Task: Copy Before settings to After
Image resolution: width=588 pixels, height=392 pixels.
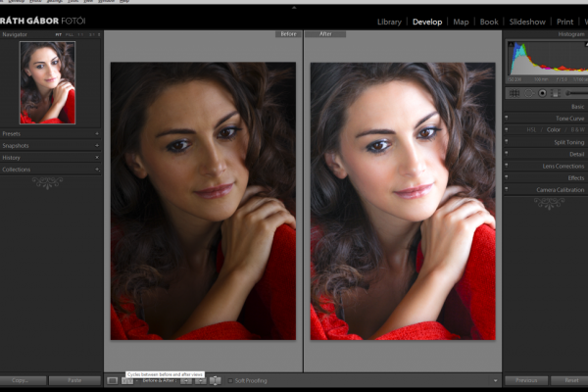Action: (186, 381)
